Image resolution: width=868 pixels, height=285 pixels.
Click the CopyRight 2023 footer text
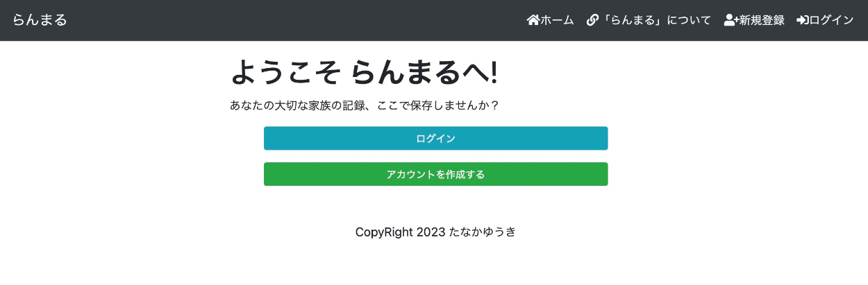(400, 232)
